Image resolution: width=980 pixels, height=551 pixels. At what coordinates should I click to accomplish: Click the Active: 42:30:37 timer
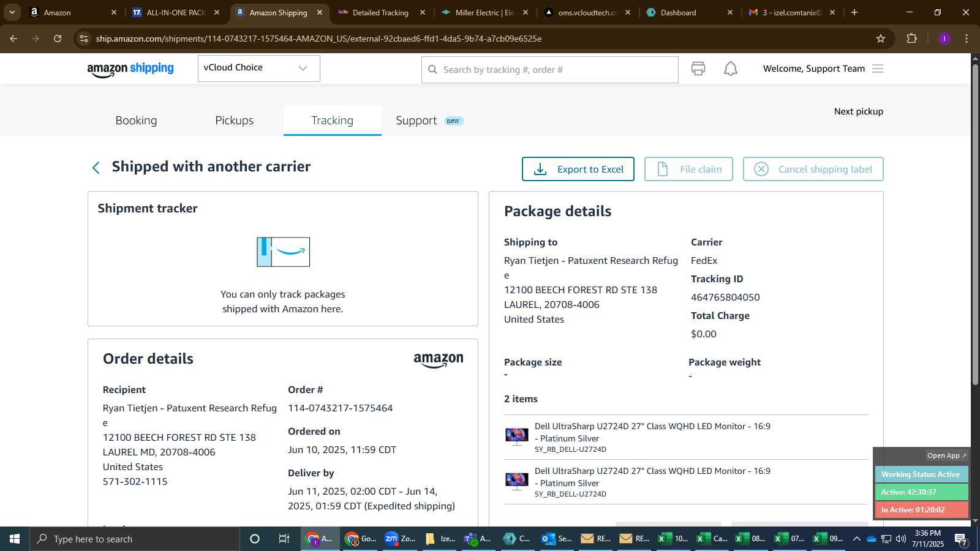tap(921, 492)
